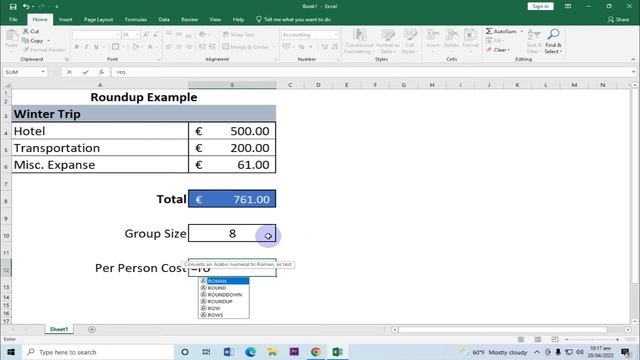
Task: Click the Conditional Formatting icon
Action: 359,35
